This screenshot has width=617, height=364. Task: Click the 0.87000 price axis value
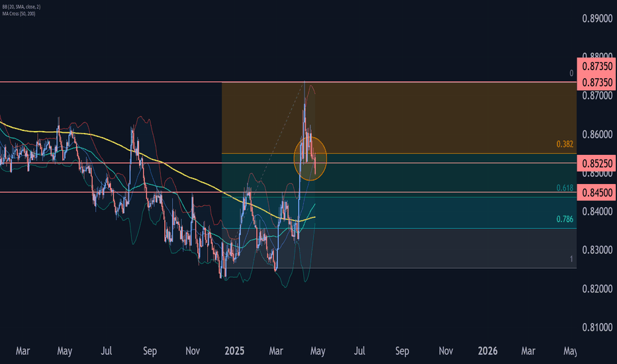pos(597,95)
